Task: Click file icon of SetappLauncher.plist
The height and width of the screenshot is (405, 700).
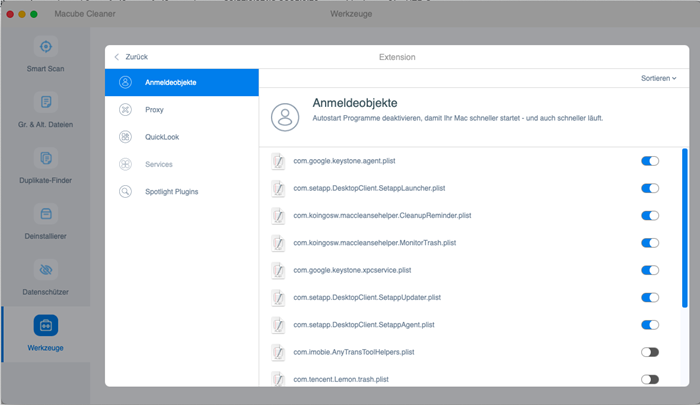Action: coord(278,188)
